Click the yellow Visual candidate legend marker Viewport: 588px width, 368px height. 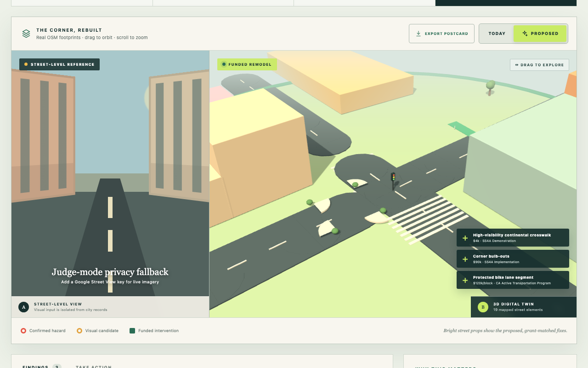pyautogui.click(x=79, y=331)
